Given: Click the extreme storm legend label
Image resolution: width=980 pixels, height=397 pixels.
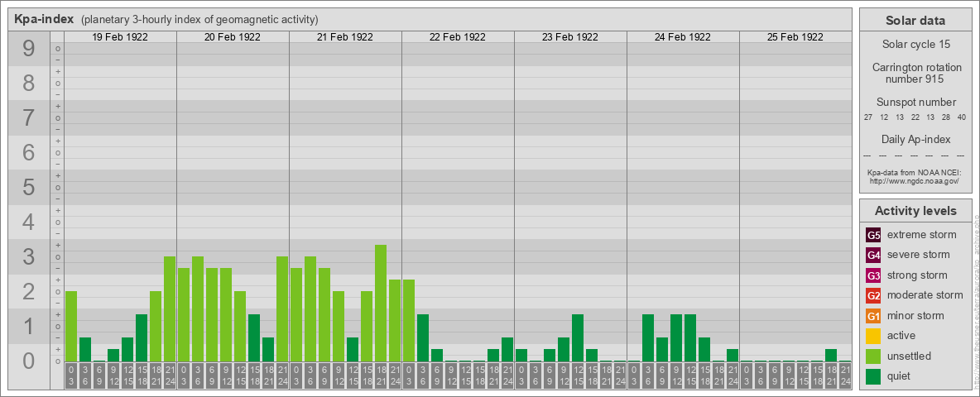Looking at the screenshot, I should tap(922, 235).
